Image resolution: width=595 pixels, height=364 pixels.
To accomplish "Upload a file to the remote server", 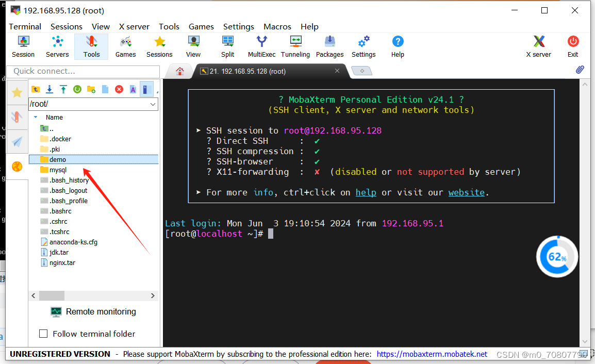I will (x=62, y=89).
